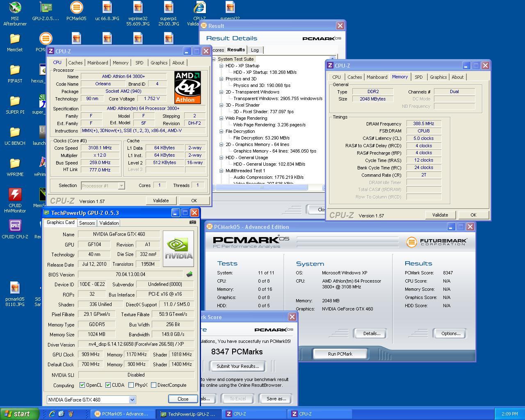
Task: Open the Mainboard tab in left CPU-Z window
Action: (98, 63)
